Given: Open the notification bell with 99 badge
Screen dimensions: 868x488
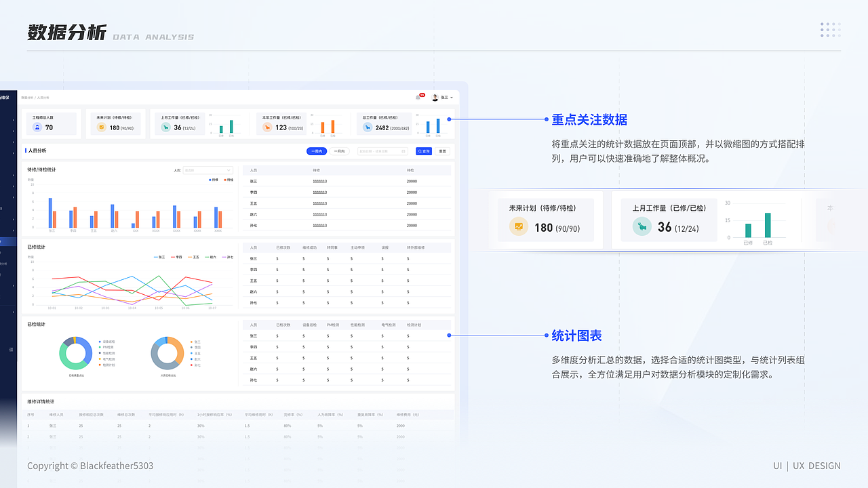Looking at the screenshot, I should [418, 98].
